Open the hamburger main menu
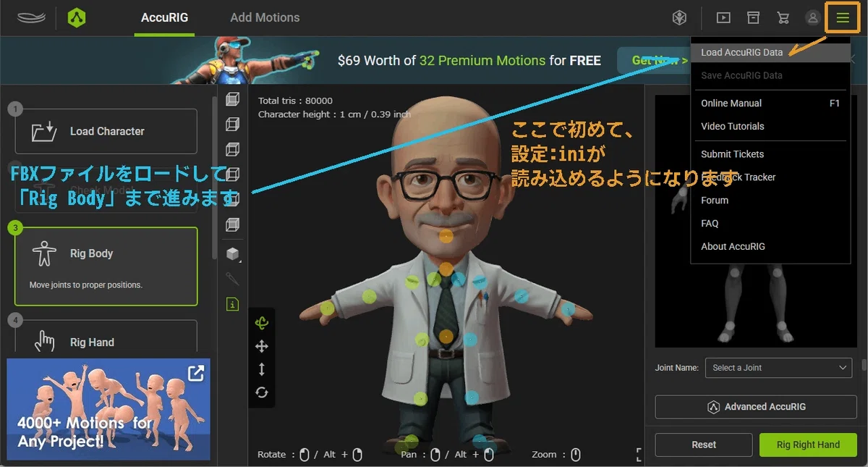 pos(843,17)
